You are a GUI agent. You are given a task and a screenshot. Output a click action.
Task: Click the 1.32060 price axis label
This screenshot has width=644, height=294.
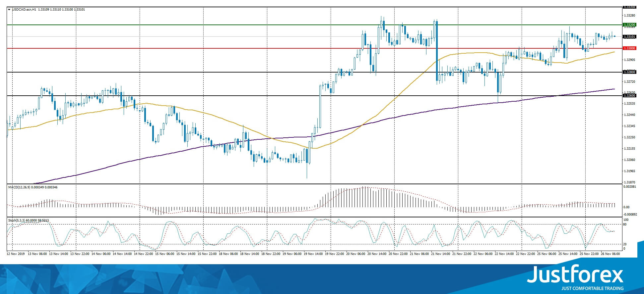[x=629, y=160]
